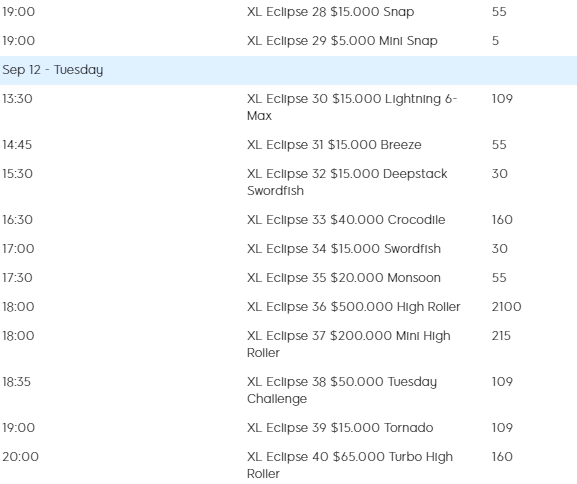Viewport: 577px width, 484px height.
Task: Select the 13:30 start time
Action: click(17, 99)
